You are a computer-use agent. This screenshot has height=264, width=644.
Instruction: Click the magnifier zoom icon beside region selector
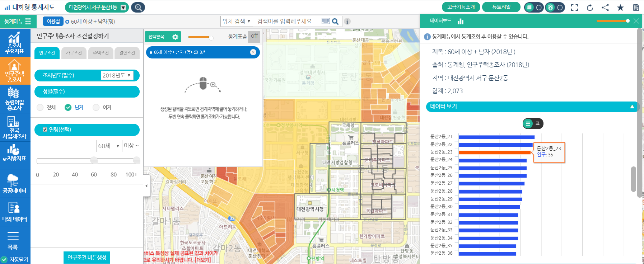[138, 8]
